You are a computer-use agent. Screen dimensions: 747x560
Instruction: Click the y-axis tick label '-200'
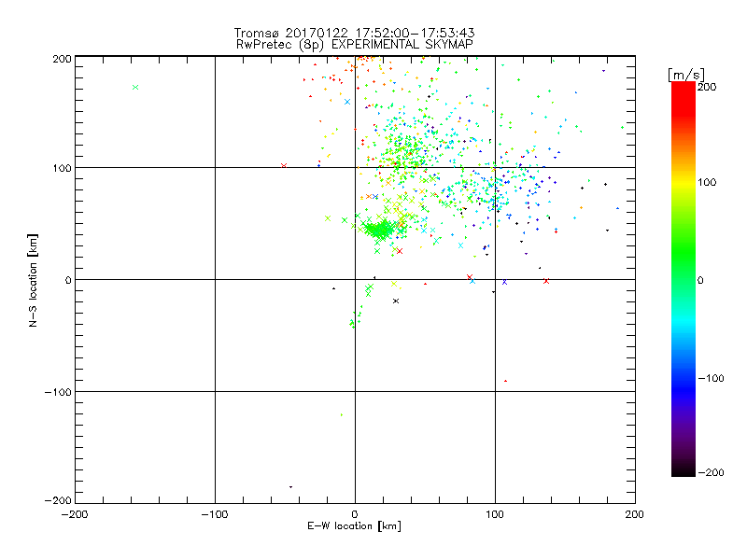tap(58, 500)
